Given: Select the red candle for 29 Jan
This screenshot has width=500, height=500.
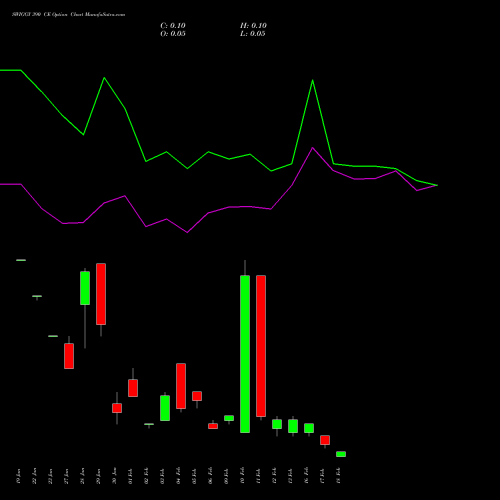Looking at the screenshot, I should (101, 294).
